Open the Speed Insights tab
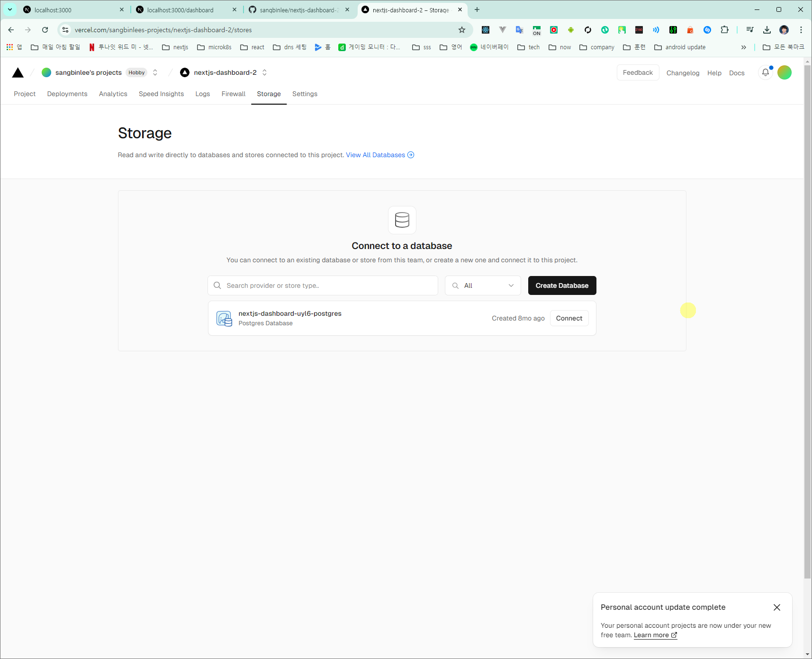This screenshot has width=812, height=659. (x=161, y=94)
